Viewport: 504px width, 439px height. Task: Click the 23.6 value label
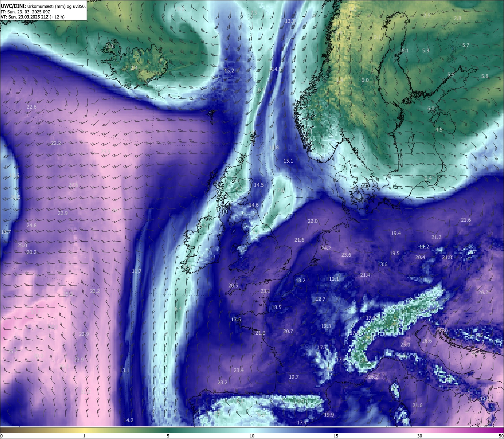click(x=346, y=255)
